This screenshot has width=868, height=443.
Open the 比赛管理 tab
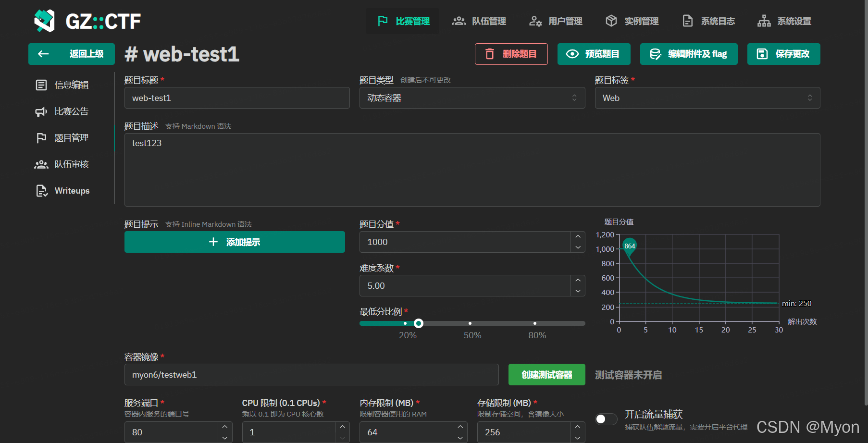click(x=403, y=21)
